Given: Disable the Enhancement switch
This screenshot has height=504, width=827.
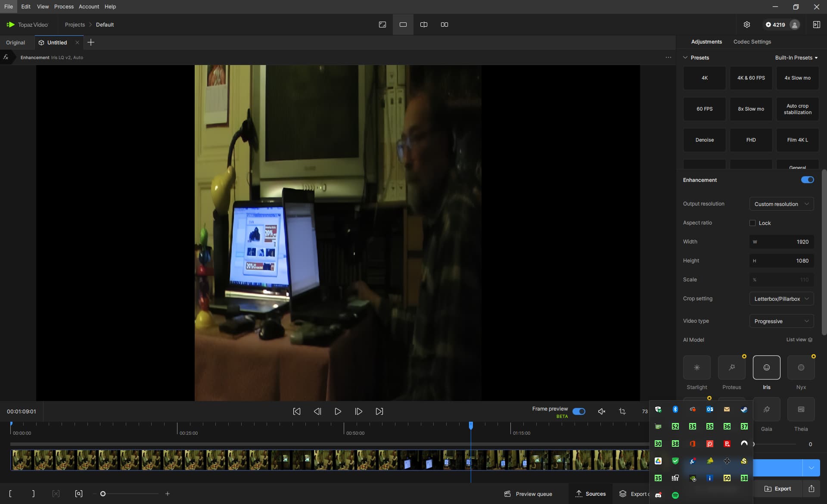Looking at the screenshot, I should [807, 180].
